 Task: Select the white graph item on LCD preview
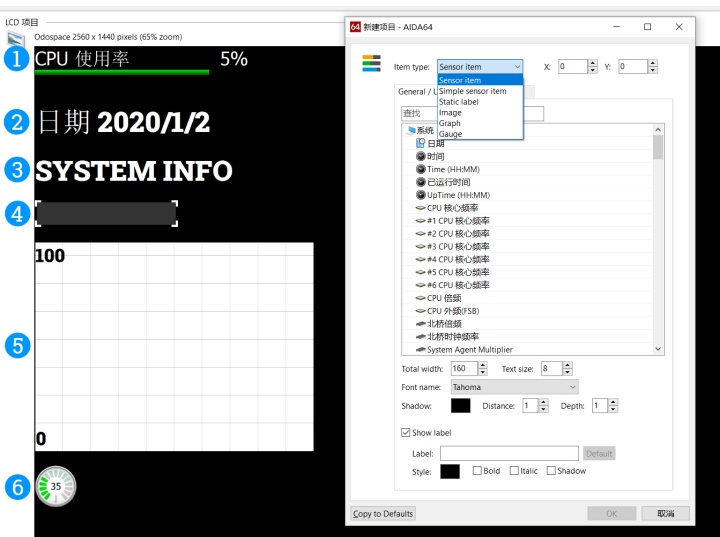(174, 346)
